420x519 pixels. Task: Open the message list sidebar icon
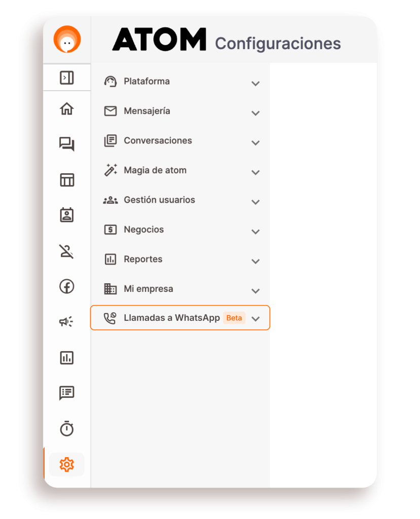pyautogui.click(x=67, y=393)
